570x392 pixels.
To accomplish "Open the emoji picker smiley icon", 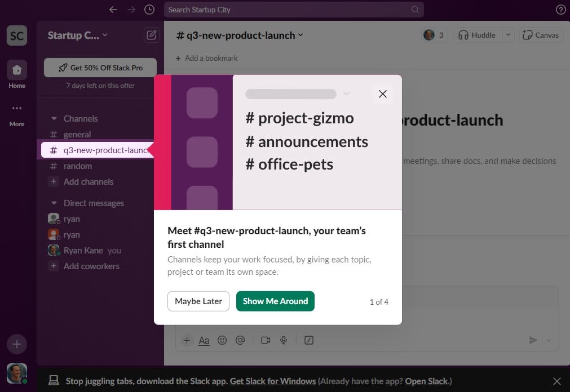I will tap(222, 340).
